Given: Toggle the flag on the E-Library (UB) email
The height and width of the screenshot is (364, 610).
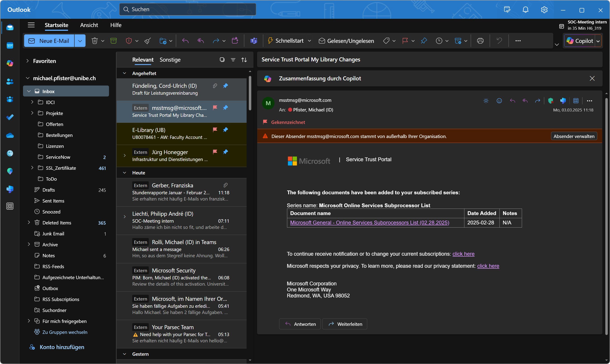Looking at the screenshot, I should click(215, 130).
